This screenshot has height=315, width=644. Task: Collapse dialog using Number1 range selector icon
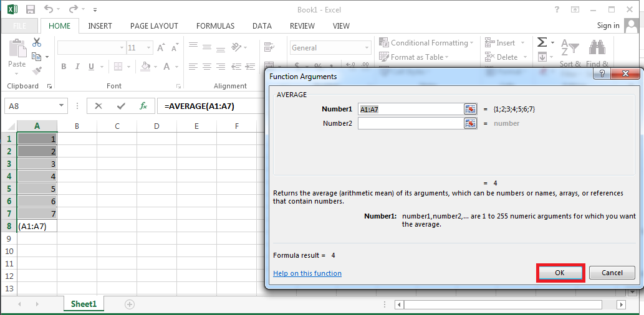click(470, 109)
